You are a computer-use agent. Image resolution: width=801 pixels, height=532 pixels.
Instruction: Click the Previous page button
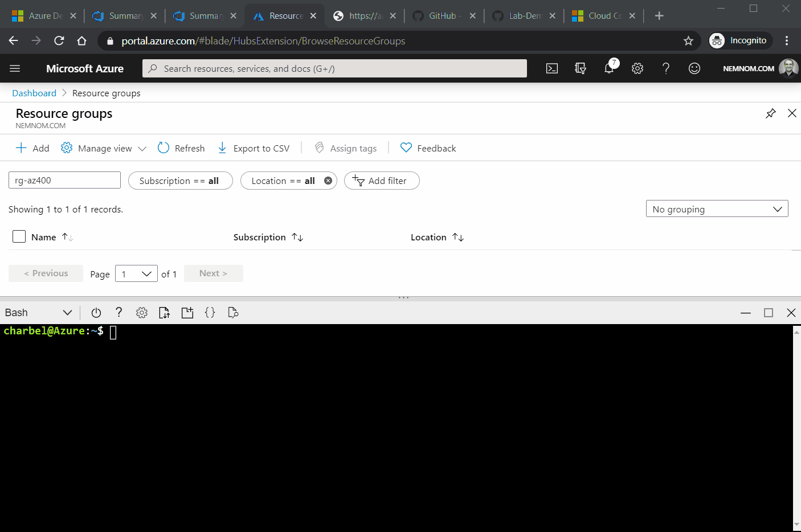46,273
